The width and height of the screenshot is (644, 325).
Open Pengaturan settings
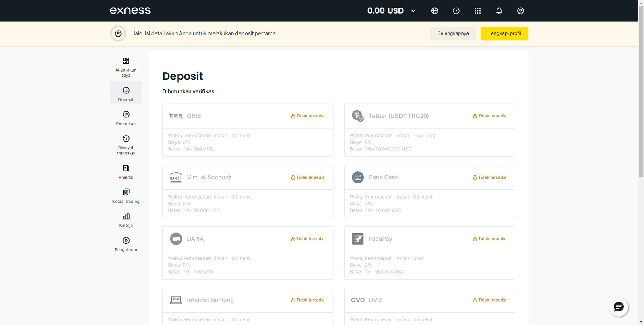pyautogui.click(x=126, y=244)
